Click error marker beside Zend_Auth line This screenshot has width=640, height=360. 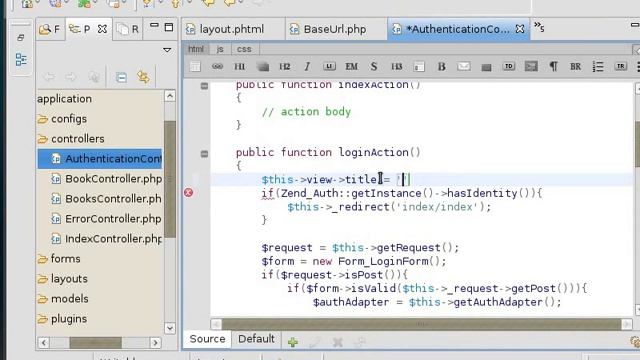tap(188, 192)
